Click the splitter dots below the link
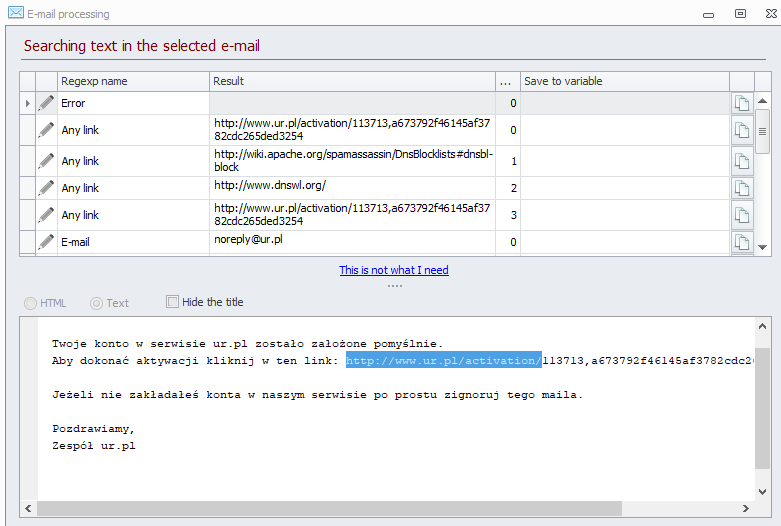Screen dimensions: 781x526 395,286
